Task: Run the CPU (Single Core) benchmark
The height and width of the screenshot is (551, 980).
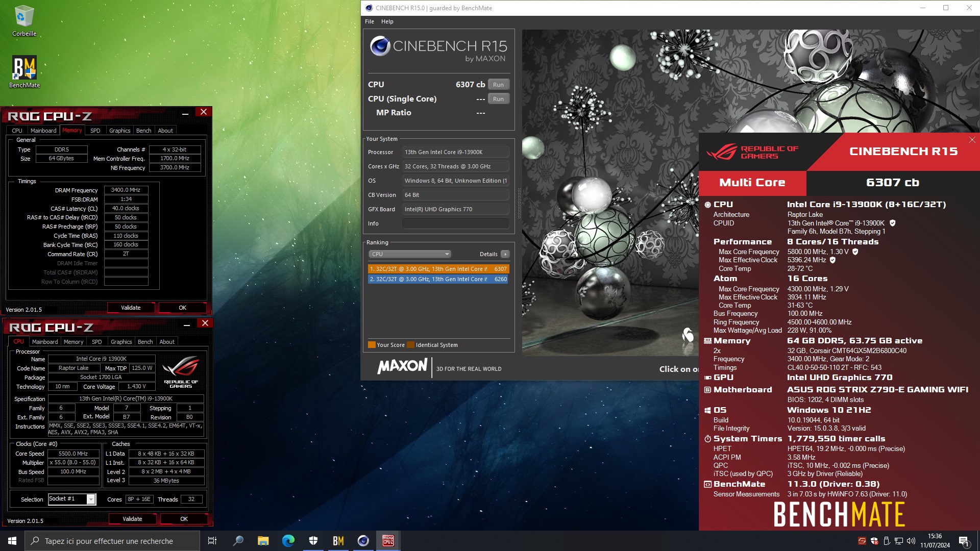Action: pyautogui.click(x=499, y=99)
